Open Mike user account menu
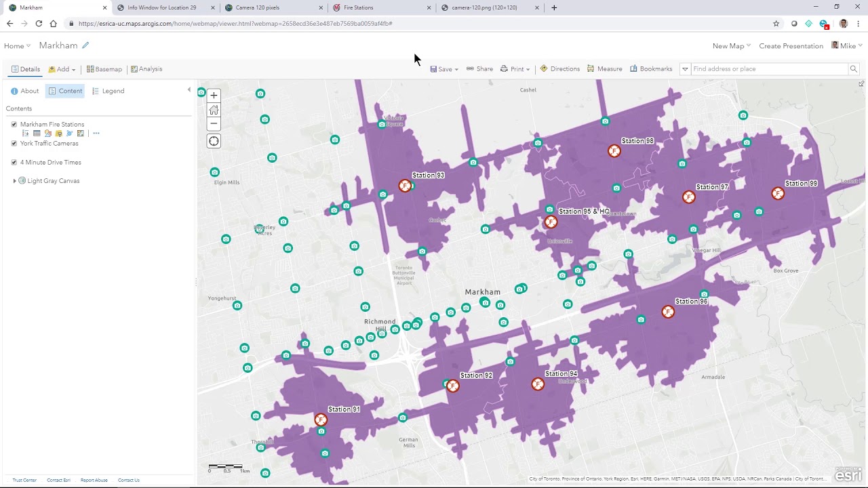This screenshot has height=488, width=868. tap(847, 46)
